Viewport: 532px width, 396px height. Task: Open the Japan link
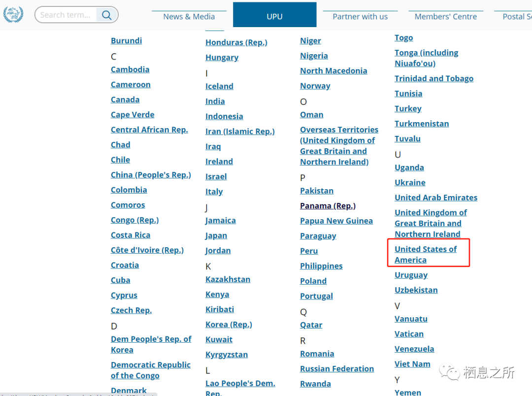216,235
